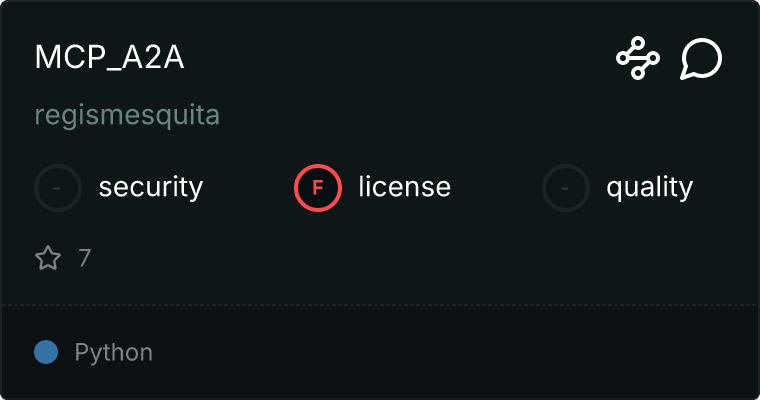
Task: Click the Python language label
Action: 114,352
